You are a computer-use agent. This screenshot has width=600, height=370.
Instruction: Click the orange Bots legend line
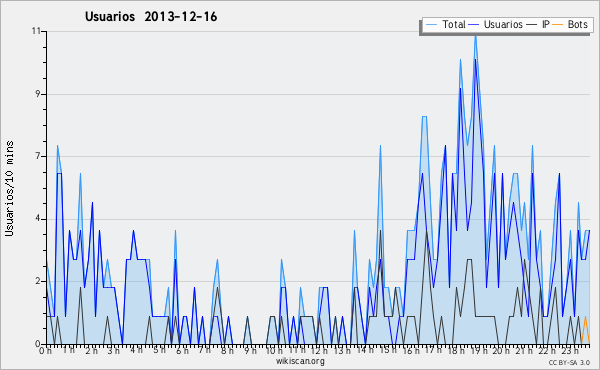[558, 25]
